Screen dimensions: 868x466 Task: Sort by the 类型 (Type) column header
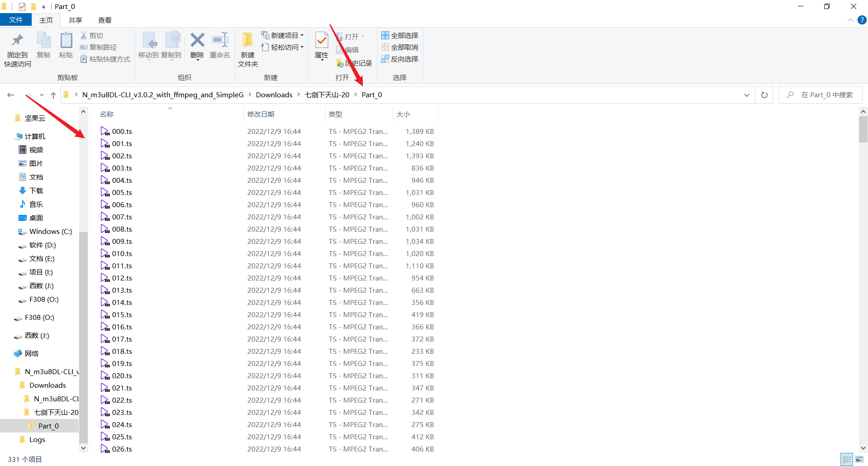coord(359,114)
